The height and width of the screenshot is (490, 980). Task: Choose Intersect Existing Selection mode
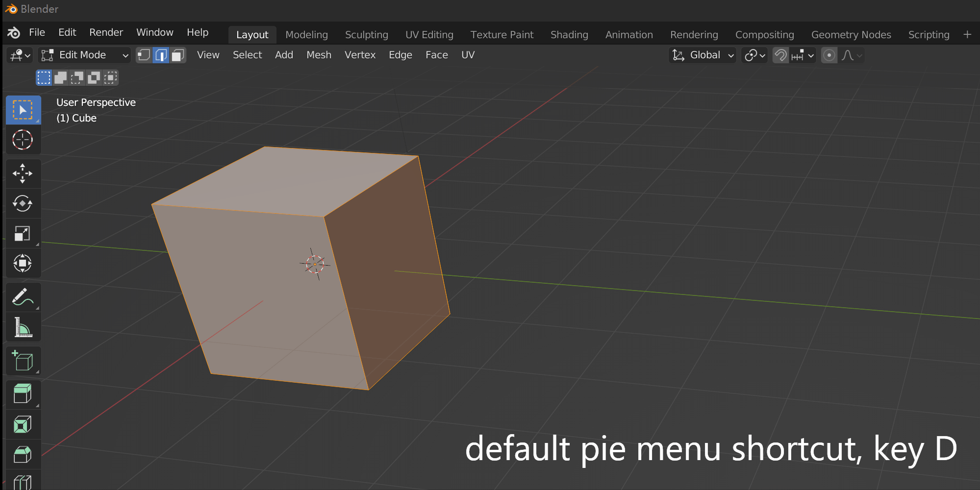point(111,78)
